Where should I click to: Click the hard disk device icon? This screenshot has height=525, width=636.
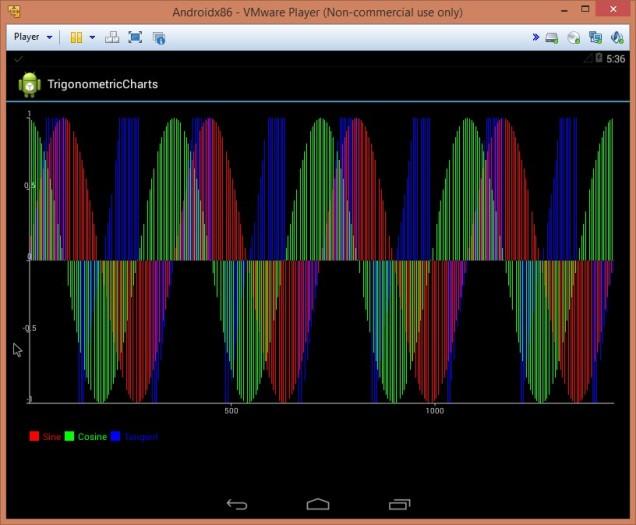(x=553, y=37)
